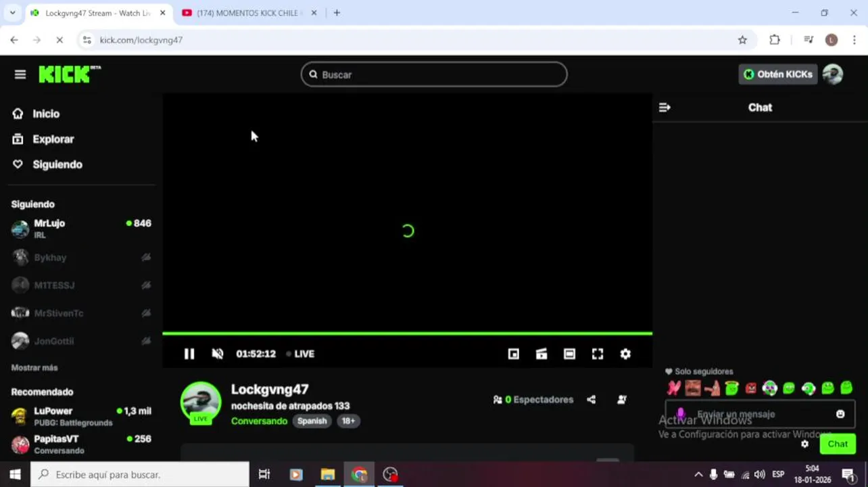Click the Lockgvng47 channel name
The width and height of the screenshot is (868, 487).
(270, 389)
